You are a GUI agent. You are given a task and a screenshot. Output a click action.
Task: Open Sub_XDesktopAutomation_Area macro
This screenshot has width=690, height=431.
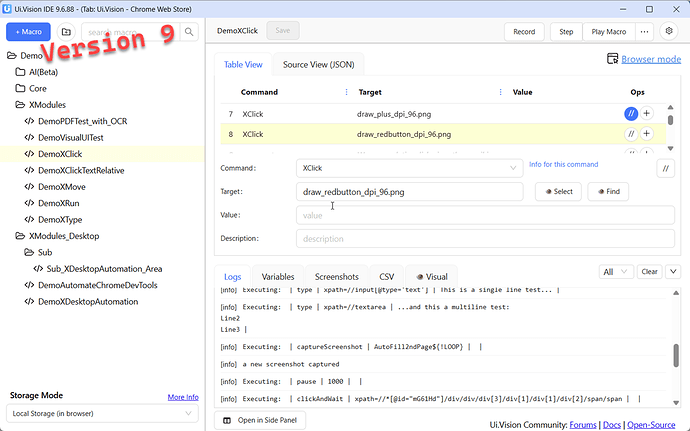click(104, 269)
